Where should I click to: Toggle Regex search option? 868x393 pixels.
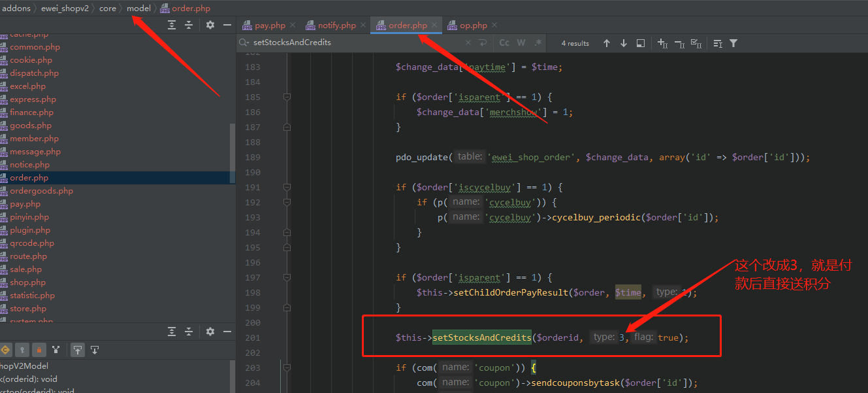538,43
